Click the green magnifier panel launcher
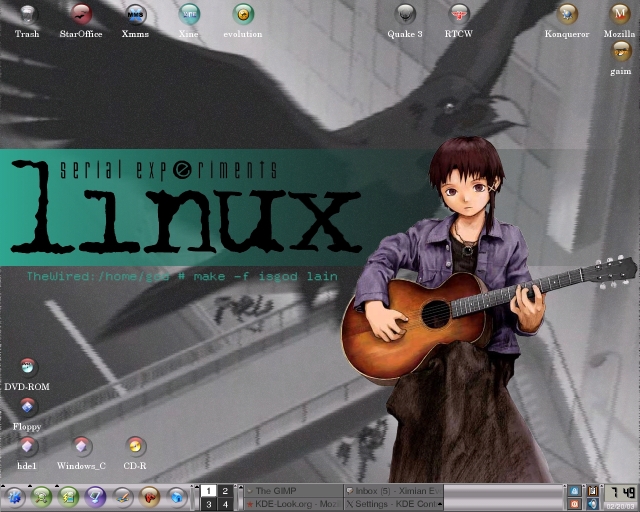Image resolution: width=640 pixels, height=512 pixels. coord(41,497)
